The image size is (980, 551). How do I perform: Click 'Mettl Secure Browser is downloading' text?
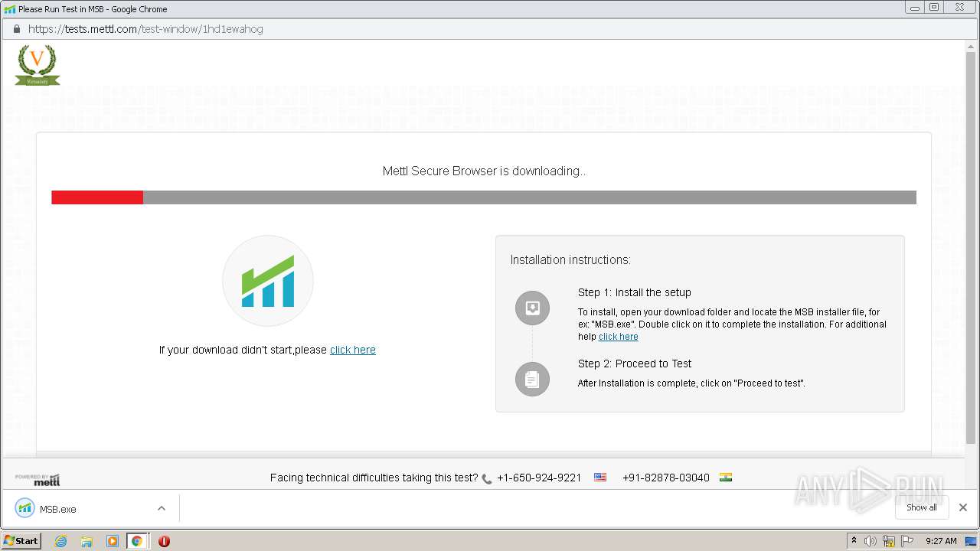tap(485, 171)
